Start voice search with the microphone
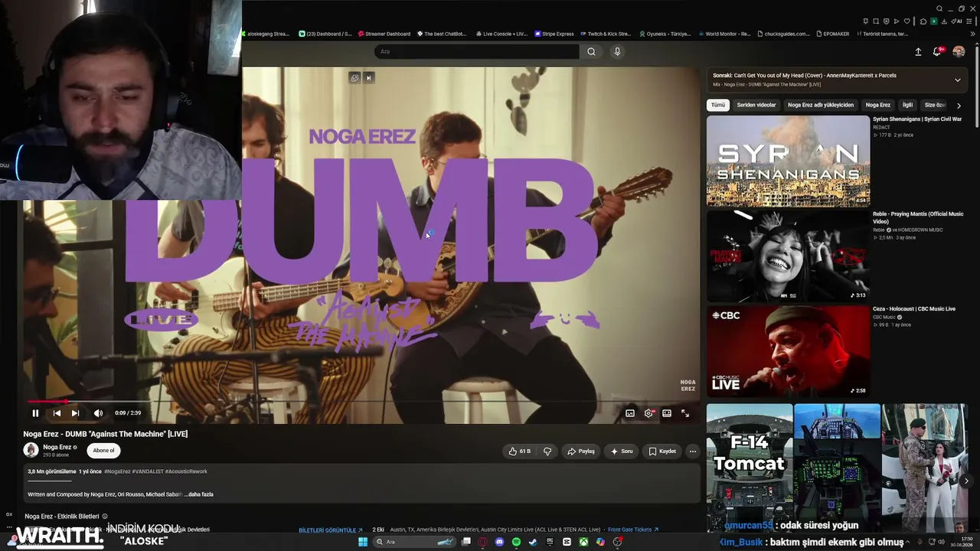Image resolution: width=980 pixels, height=551 pixels. [617, 51]
